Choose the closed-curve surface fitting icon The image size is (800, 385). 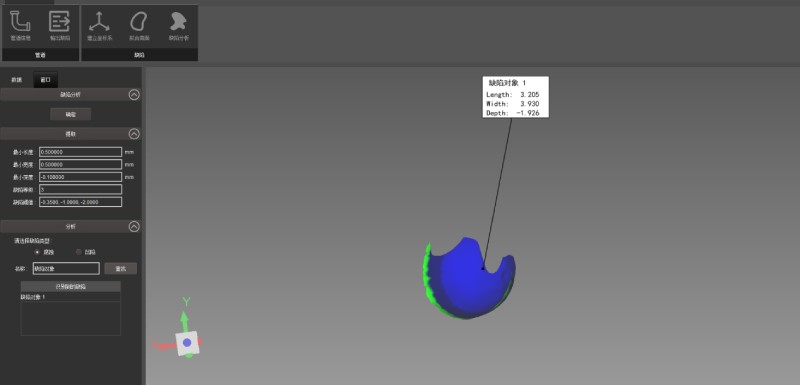(139, 22)
